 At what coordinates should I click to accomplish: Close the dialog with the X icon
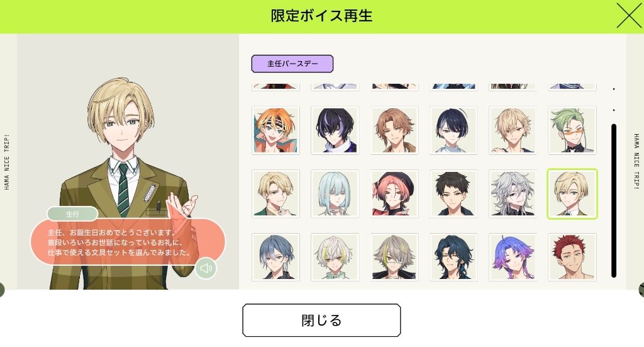pos(628,16)
